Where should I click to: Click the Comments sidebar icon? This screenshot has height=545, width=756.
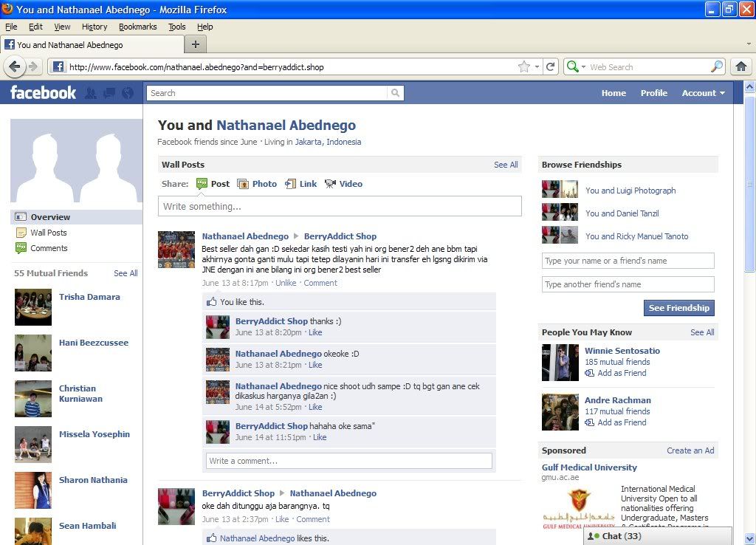tap(21, 248)
